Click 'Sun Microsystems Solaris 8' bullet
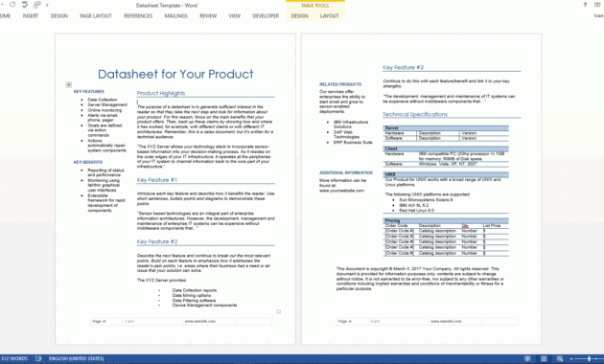This screenshot has width=604, height=364. (x=426, y=200)
